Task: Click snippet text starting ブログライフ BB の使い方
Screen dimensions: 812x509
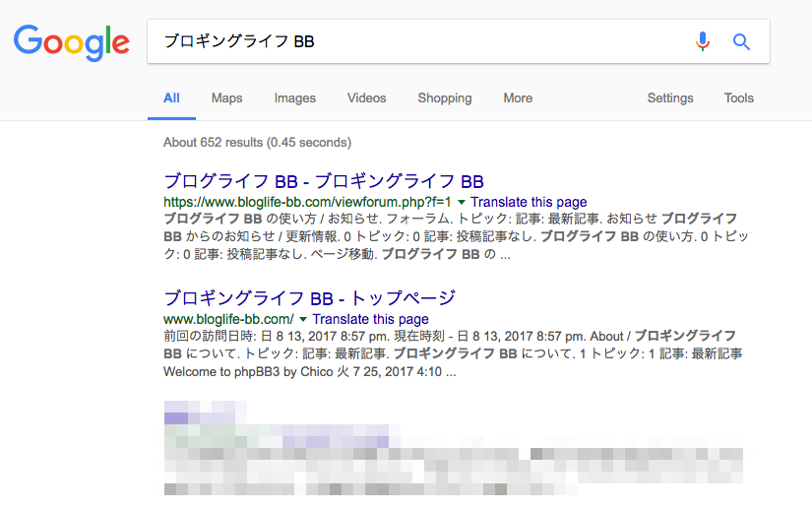Action: [x=457, y=236]
